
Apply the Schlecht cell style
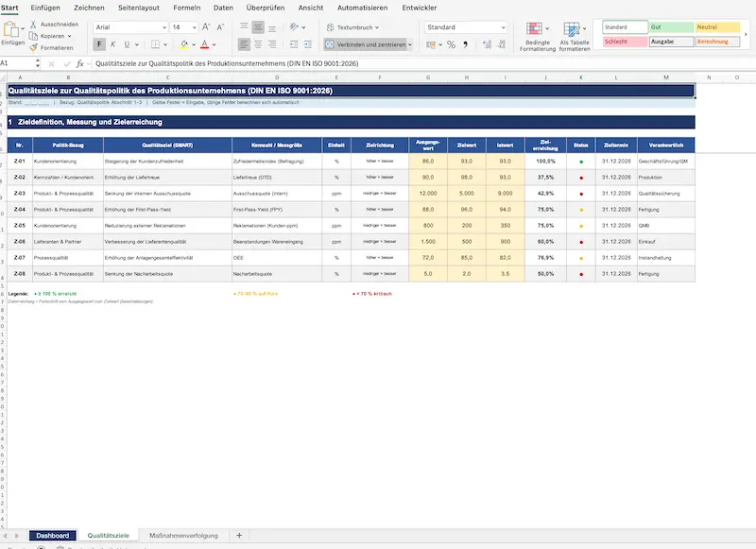625,42
